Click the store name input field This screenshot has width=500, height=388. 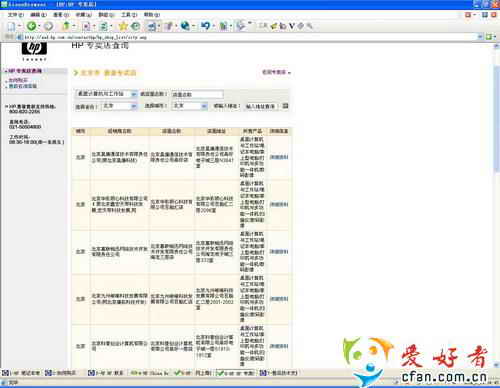[197, 94]
